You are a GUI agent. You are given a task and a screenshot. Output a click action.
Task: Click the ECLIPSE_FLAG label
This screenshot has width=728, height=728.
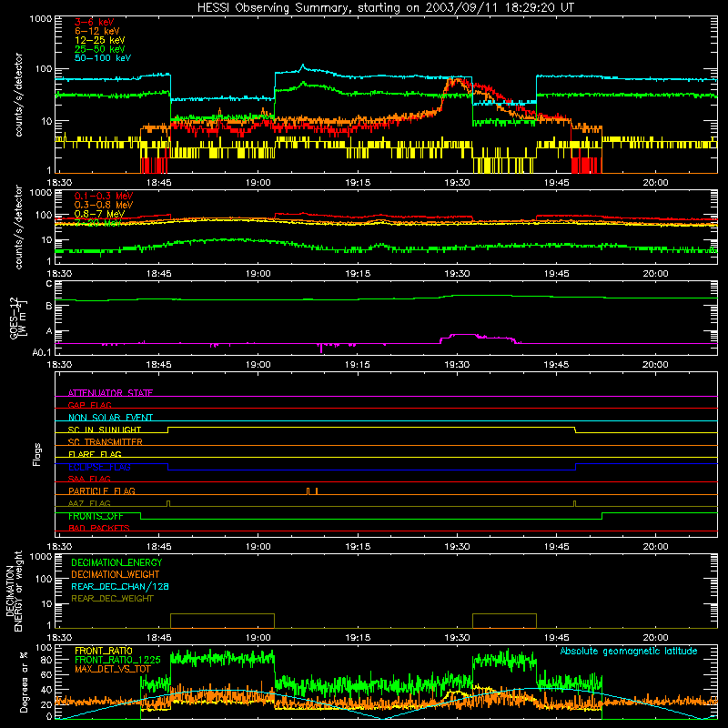[99, 467]
